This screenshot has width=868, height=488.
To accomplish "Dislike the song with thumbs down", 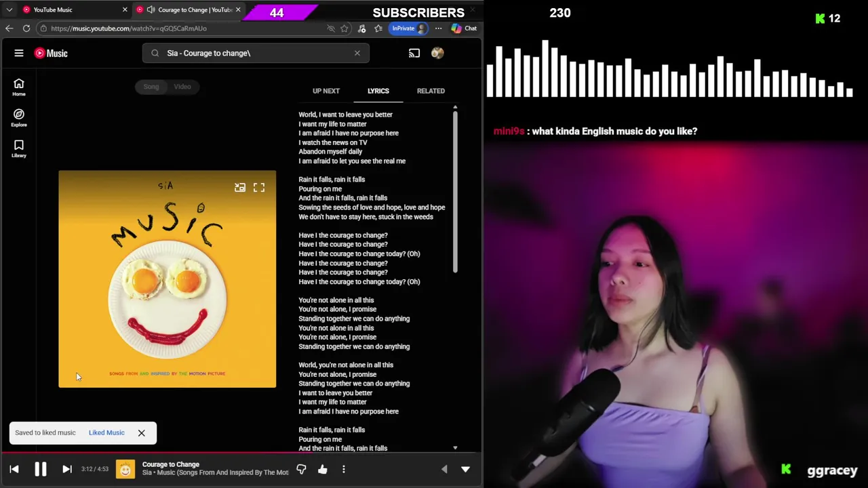I will (301, 469).
